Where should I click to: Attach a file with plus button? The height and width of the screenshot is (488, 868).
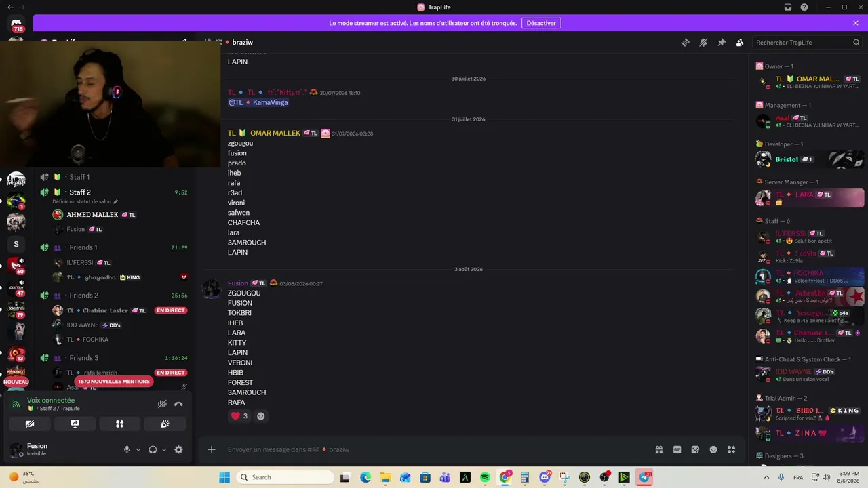pos(212,449)
